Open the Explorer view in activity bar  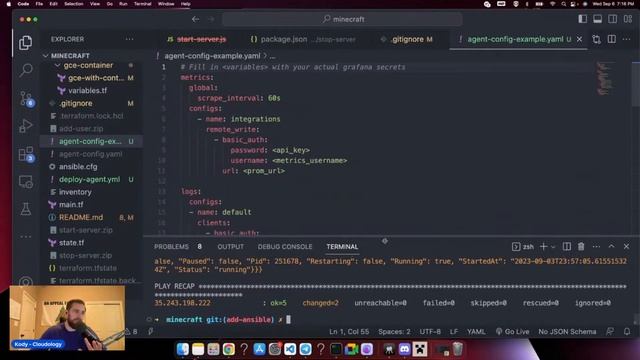coord(25,42)
